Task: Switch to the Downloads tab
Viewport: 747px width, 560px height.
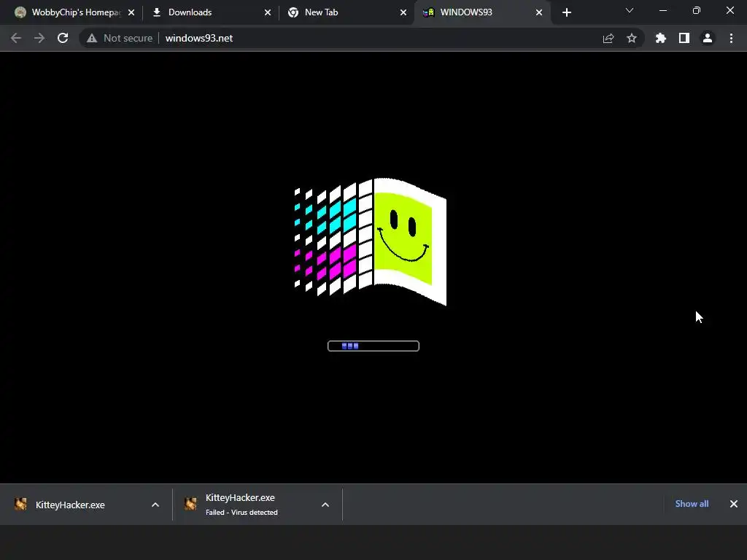Action: pos(210,12)
